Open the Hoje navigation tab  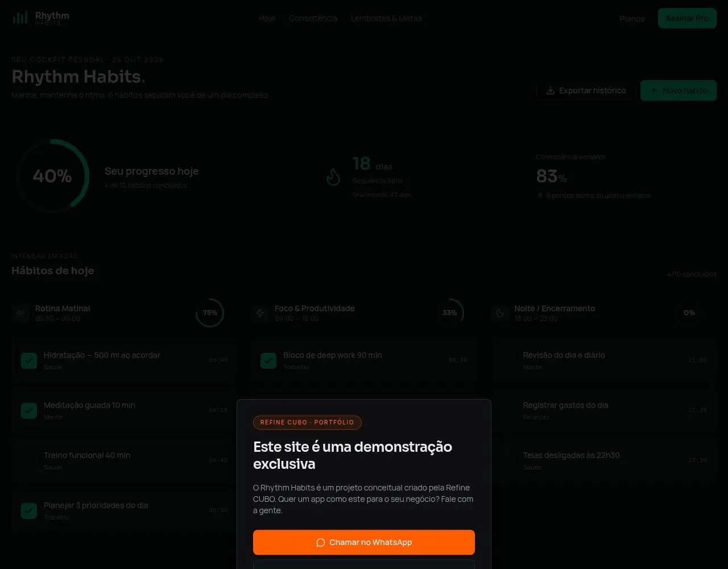tap(267, 18)
